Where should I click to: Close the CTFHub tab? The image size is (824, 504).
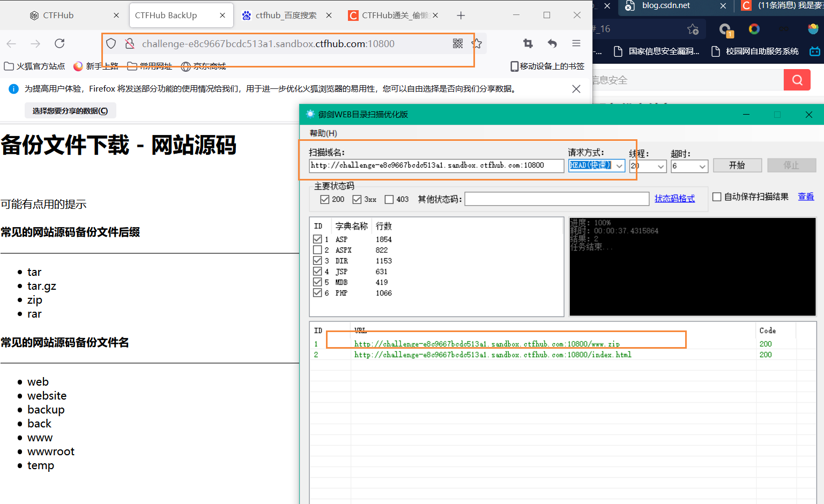(116, 16)
